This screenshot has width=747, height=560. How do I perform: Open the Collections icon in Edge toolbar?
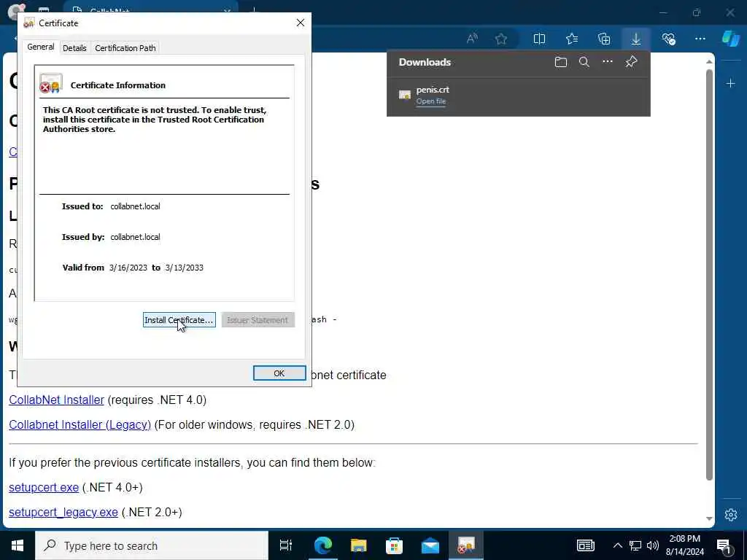point(603,39)
